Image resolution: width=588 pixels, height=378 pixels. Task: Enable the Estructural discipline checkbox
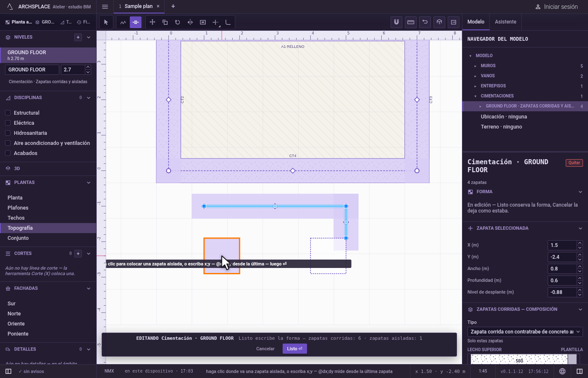pos(8,113)
